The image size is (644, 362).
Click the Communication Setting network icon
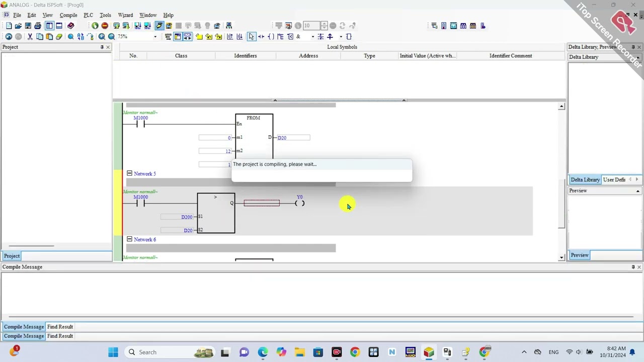point(229,26)
